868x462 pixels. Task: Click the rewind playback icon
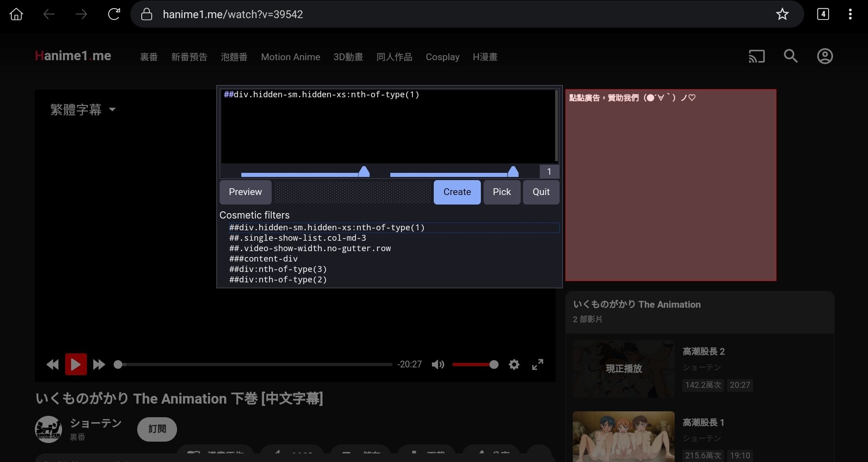pos(52,364)
